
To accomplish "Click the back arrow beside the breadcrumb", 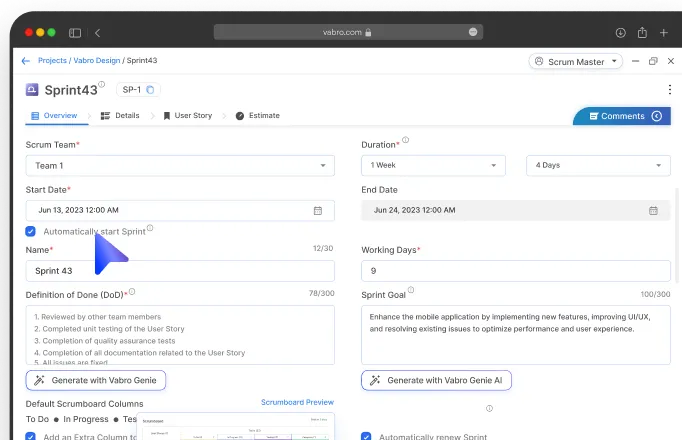I will tap(26, 61).
